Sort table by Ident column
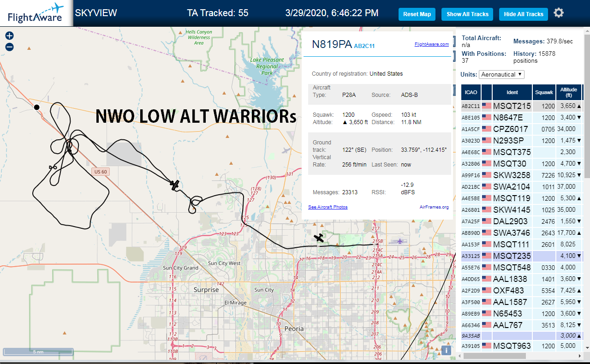 (x=512, y=92)
